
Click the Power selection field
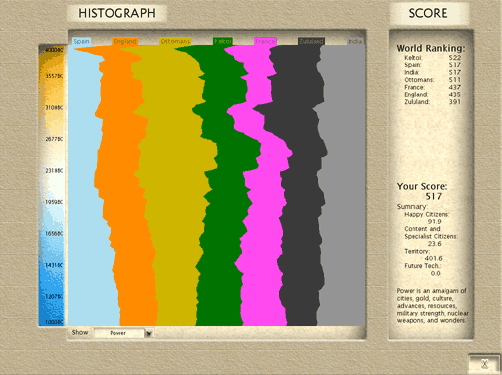tap(119, 333)
